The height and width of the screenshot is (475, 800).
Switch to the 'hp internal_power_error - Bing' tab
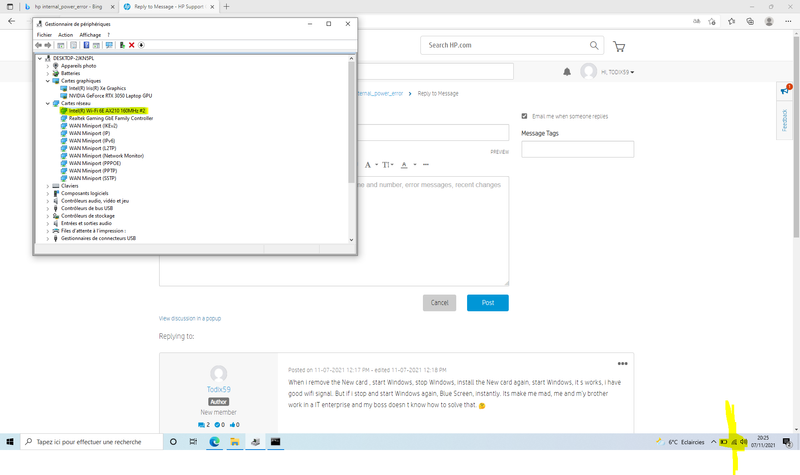(x=68, y=7)
